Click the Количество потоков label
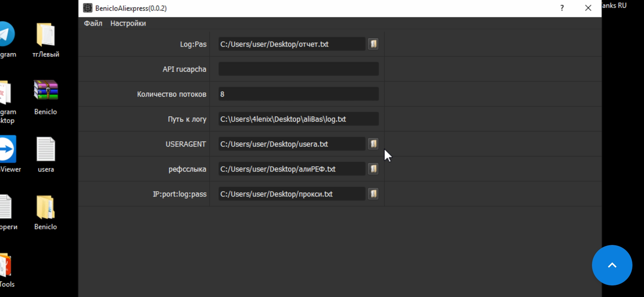Screen dimensions: 644x297 click(x=172, y=94)
